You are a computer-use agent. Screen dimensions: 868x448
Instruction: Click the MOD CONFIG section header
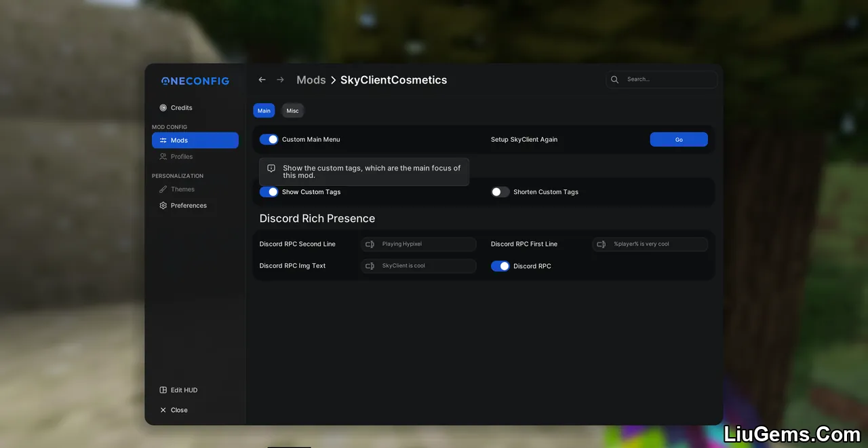tap(170, 127)
